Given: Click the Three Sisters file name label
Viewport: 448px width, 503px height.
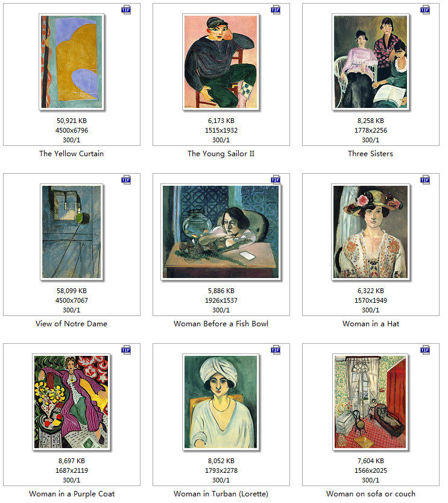Looking at the screenshot, I should pos(371,154).
